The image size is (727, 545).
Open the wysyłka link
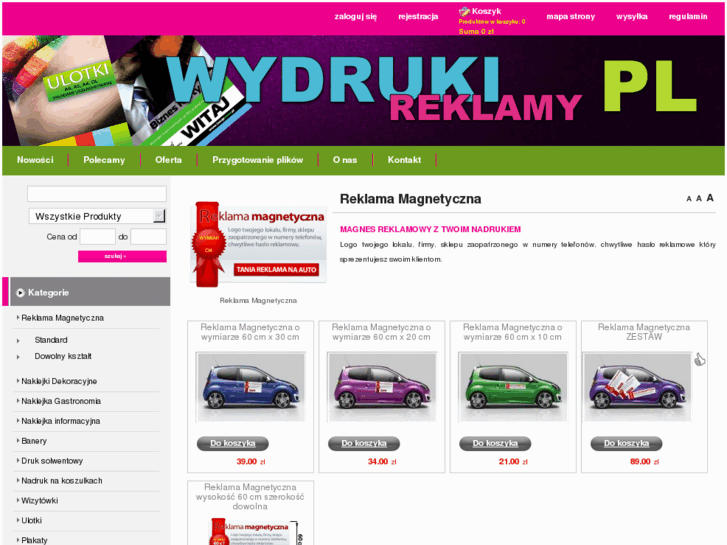click(x=632, y=17)
